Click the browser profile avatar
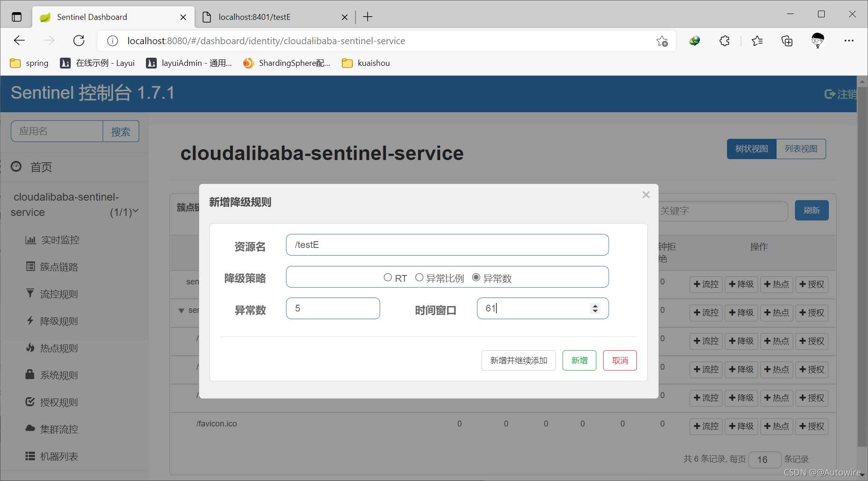This screenshot has height=481, width=868. [x=818, y=41]
